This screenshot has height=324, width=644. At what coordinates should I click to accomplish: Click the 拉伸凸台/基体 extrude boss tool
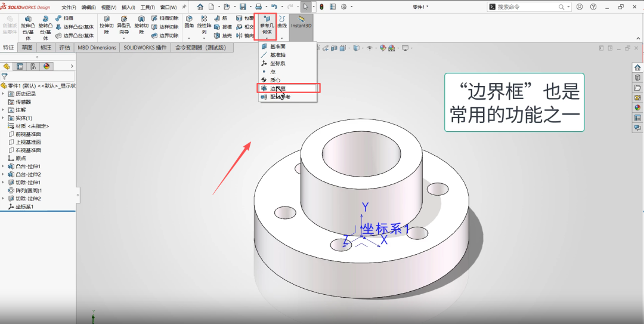(x=27, y=27)
